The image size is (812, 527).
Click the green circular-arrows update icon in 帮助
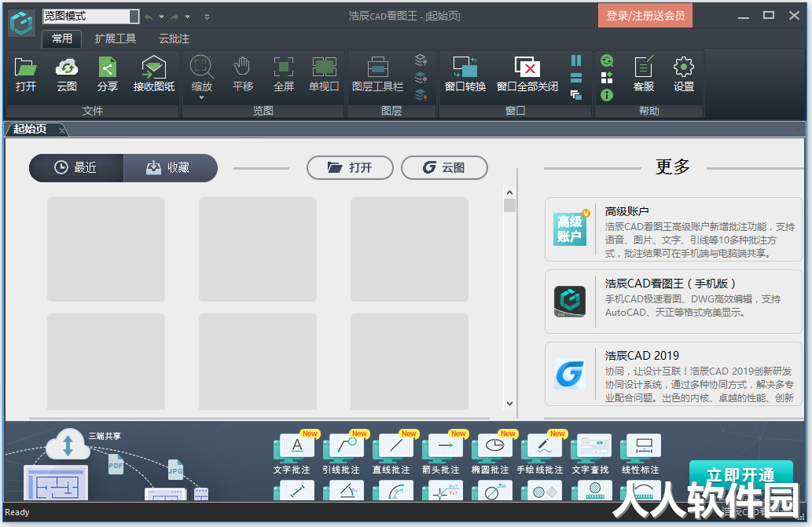coord(607,61)
